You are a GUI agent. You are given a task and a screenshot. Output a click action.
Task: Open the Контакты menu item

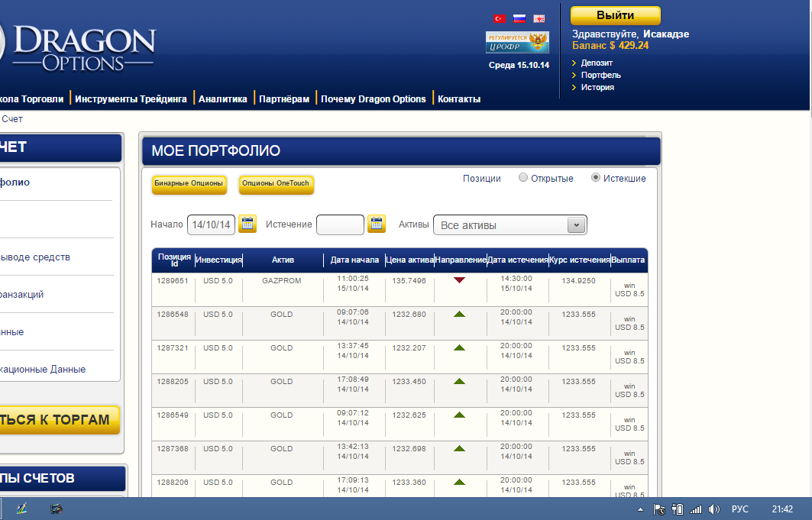pyautogui.click(x=459, y=99)
